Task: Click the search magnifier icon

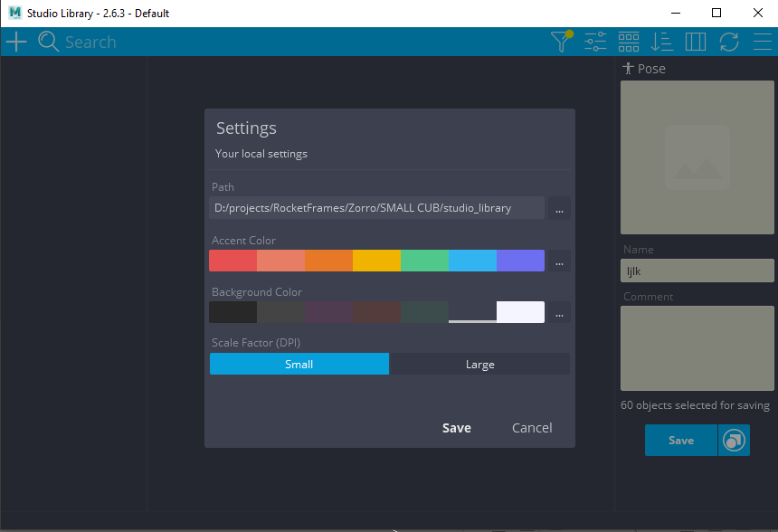Action: [48, 42]
